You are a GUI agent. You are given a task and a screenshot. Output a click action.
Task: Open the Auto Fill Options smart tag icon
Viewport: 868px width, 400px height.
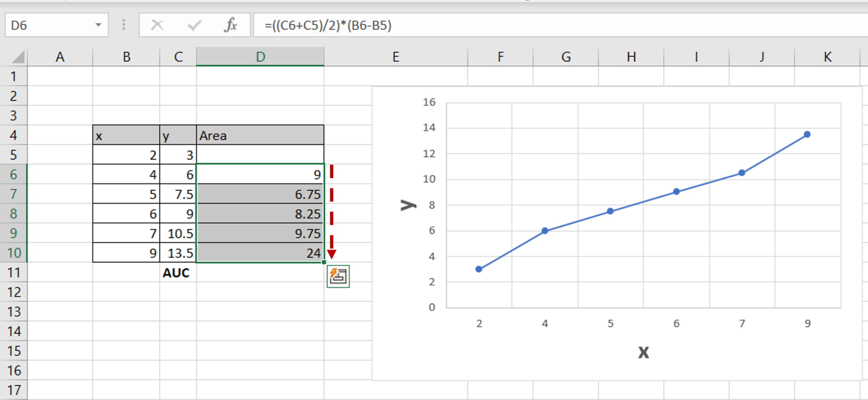click(338, 276)
